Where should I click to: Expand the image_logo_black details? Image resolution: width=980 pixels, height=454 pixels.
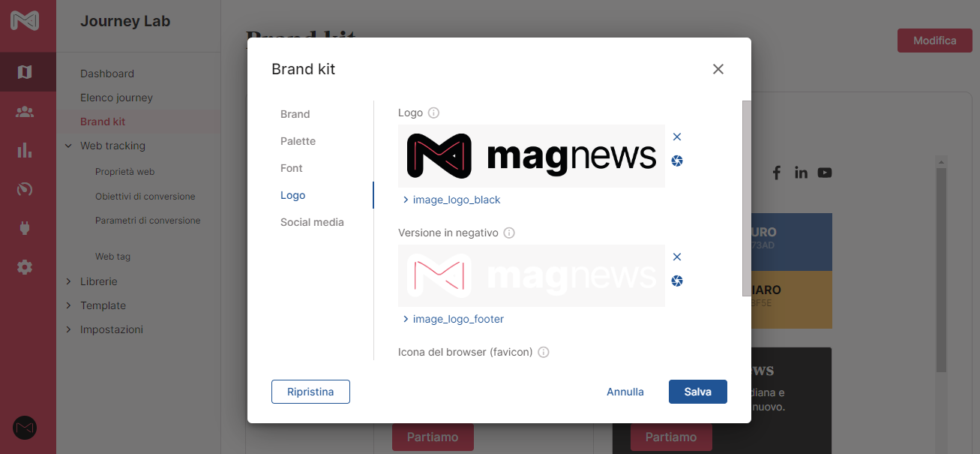pos(451,200)
